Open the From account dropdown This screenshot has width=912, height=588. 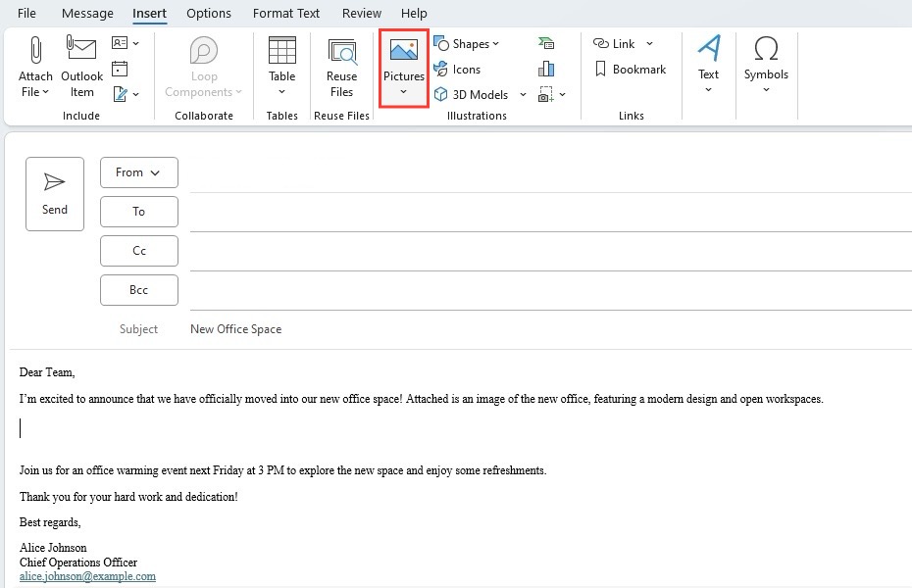tap(139, 172)
